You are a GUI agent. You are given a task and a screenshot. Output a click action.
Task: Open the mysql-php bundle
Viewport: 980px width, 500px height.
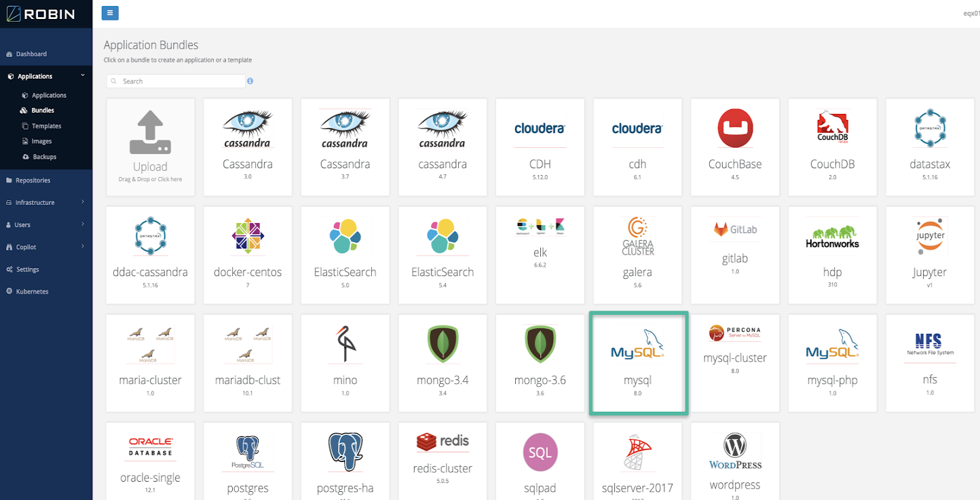tap(832, 363)
